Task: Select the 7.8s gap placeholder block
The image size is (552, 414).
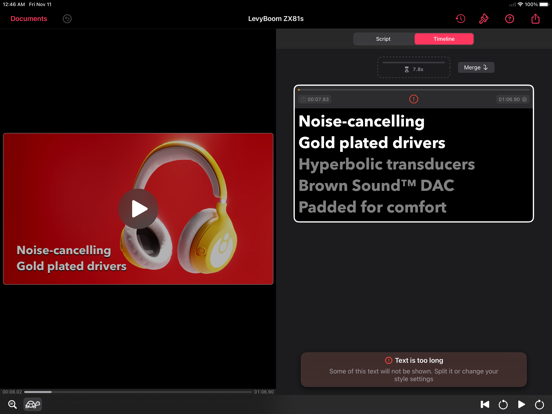Action: tap(414, 67)
